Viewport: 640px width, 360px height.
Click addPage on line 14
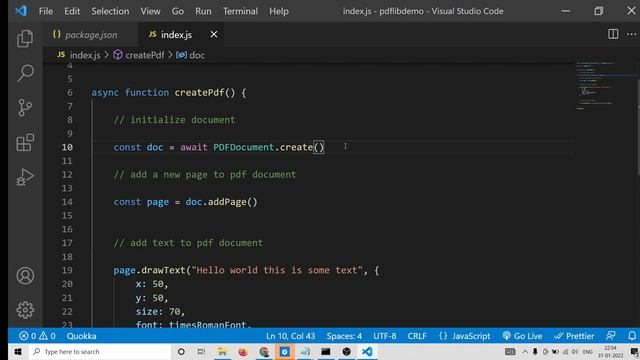click(x=227, y=202)
